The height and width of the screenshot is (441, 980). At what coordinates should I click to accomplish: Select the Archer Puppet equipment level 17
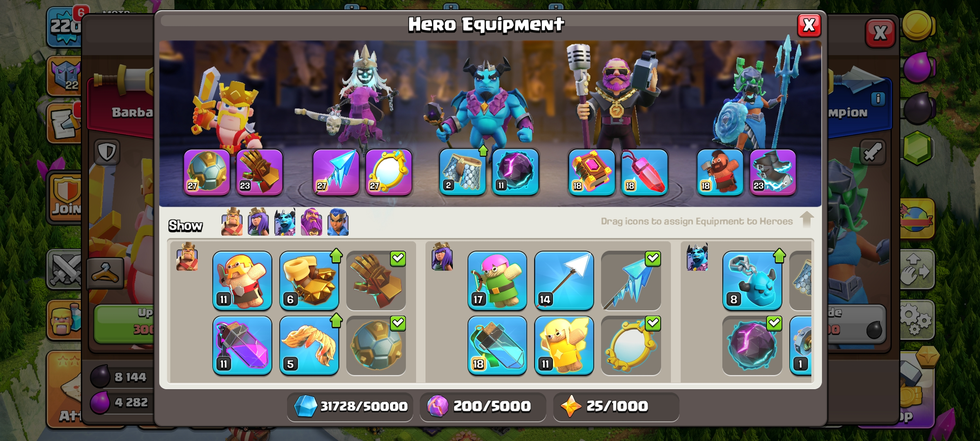[x=497, y=281]
